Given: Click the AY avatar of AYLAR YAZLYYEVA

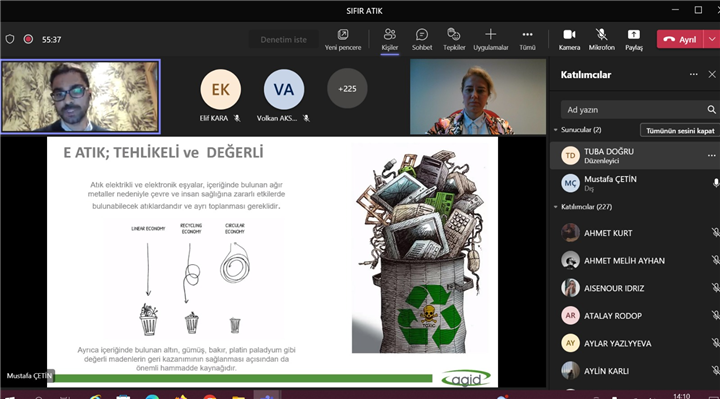Looking at the screenshot, I should (570, 343).
